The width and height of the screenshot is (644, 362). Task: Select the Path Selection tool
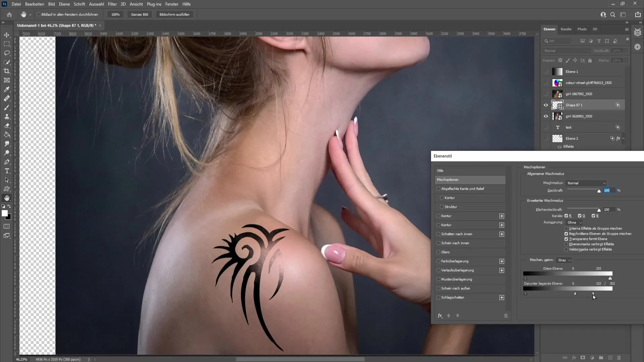7,180
